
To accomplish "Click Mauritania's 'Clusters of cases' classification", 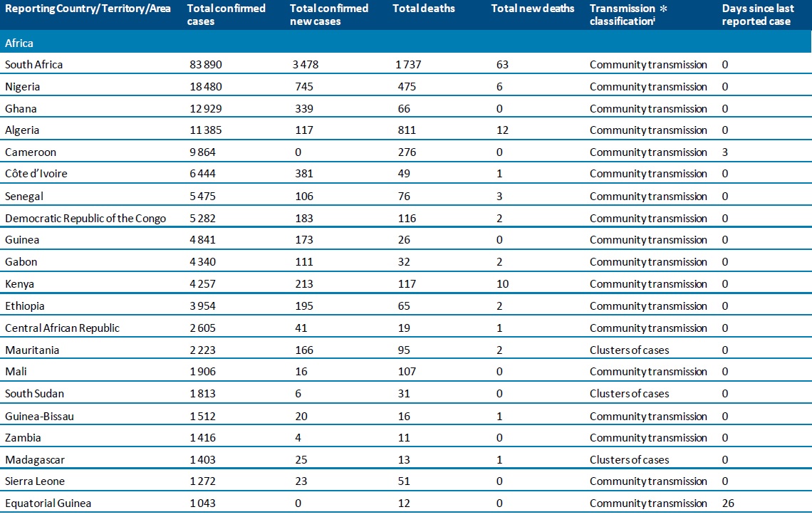I will [629, 350].
